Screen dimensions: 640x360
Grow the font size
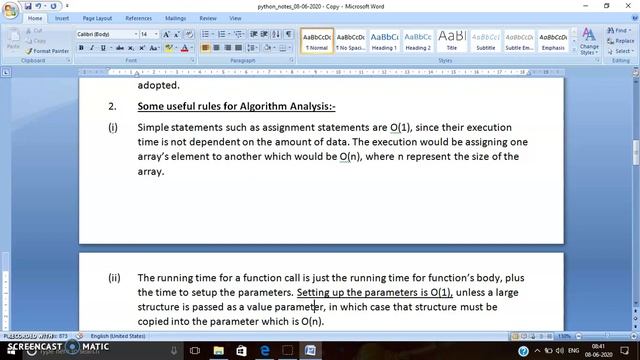pyautogui.click(x=166, y=34)
